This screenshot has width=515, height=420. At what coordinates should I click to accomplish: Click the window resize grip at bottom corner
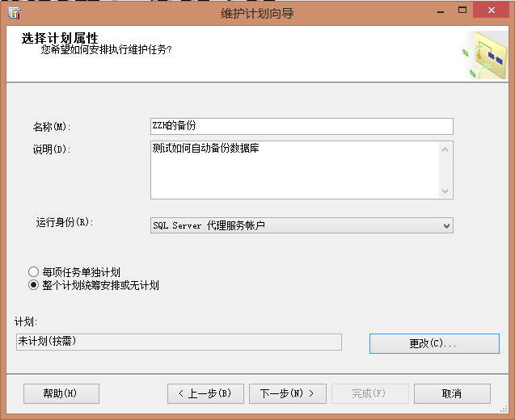(504, 409)
